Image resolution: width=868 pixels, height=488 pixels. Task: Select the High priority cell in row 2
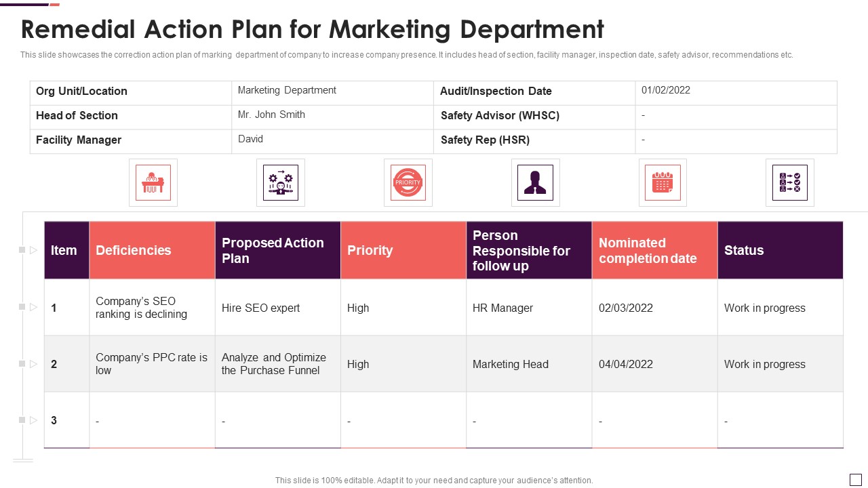click(403, 364)
